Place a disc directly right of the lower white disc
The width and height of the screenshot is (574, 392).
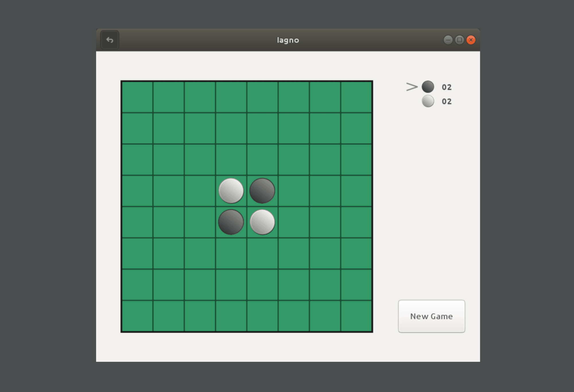pyautogui.click(x=294, y=222)
